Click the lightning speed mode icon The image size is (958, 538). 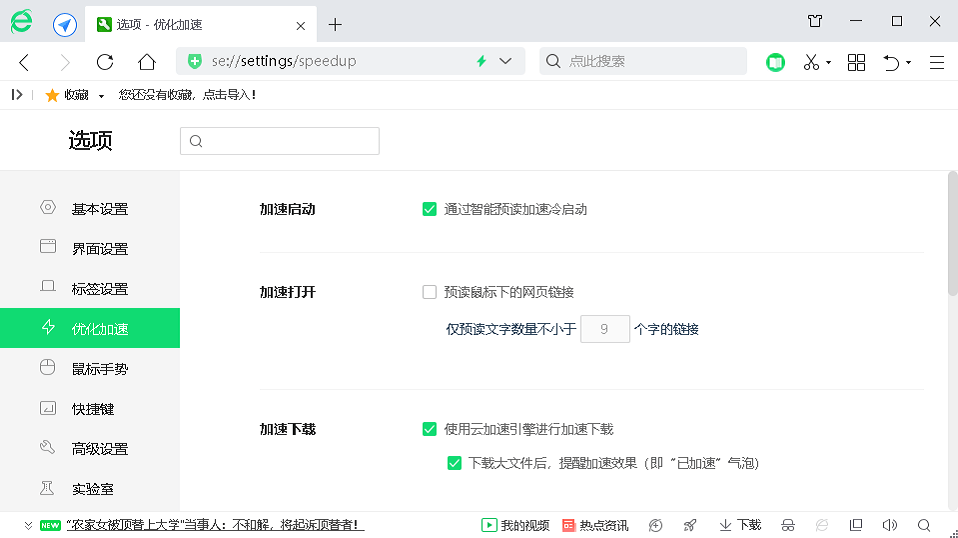click(481, 61)
